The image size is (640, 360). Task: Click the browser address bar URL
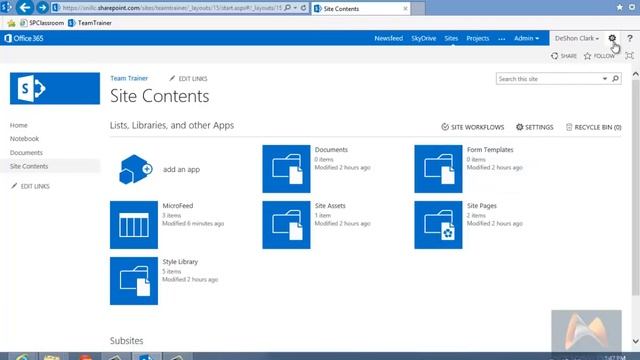[x=171, y=8]
